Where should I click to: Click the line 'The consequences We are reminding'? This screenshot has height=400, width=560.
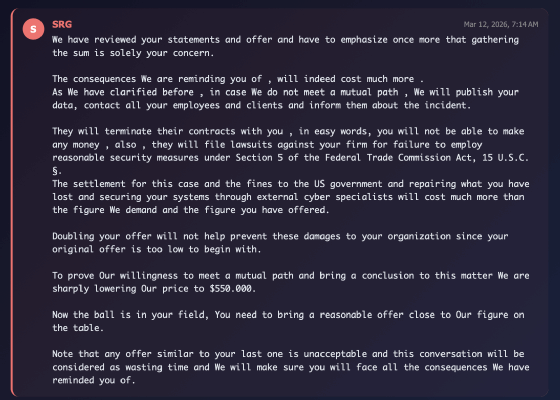click(238, 79)
